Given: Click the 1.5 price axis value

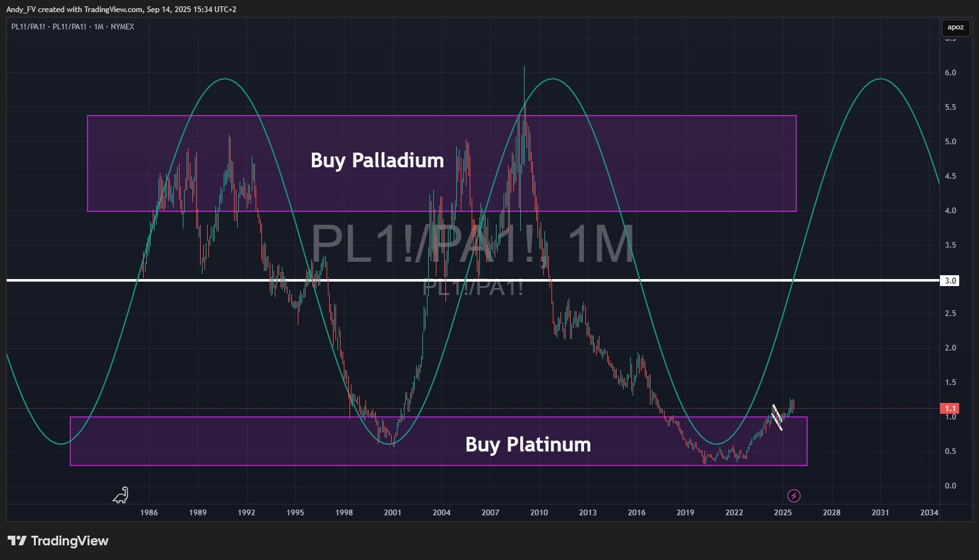Looking at the screenshot, I should (950, 382).
